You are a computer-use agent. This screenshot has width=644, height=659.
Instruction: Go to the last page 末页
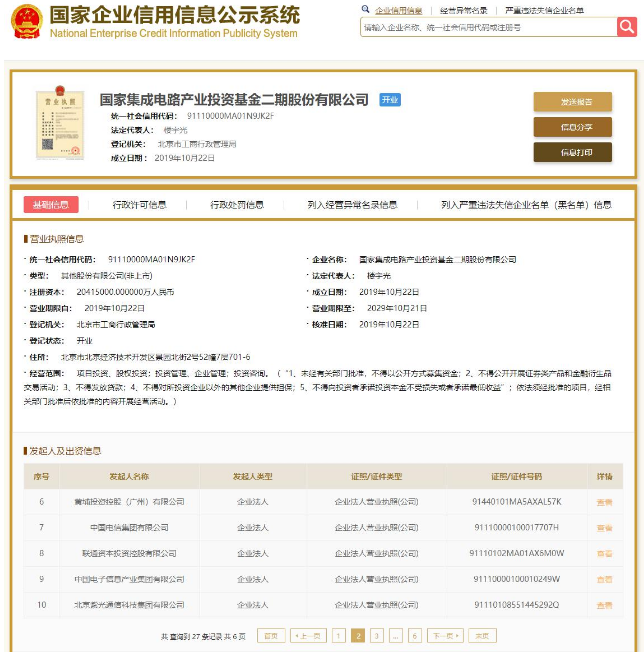pos(482,636)
